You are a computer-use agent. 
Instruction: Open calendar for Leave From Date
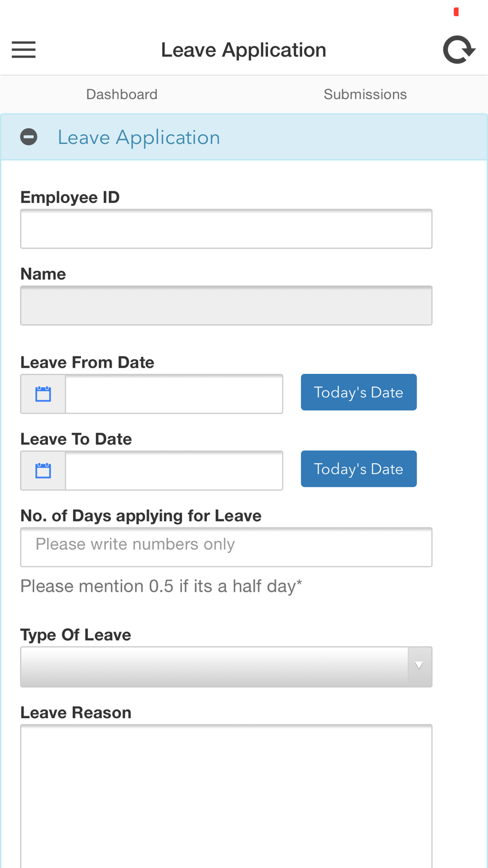(x=43, y=394)
